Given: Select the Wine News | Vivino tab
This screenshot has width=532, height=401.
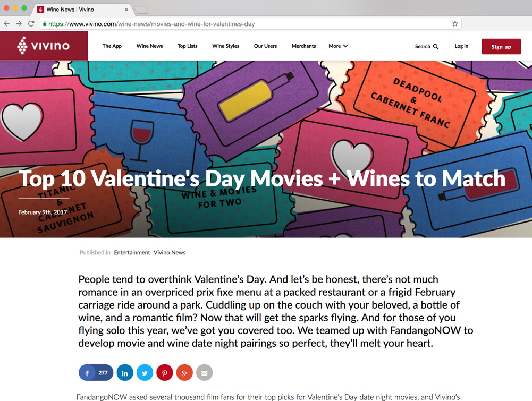Looking at the screenshot, I should 82,10.
